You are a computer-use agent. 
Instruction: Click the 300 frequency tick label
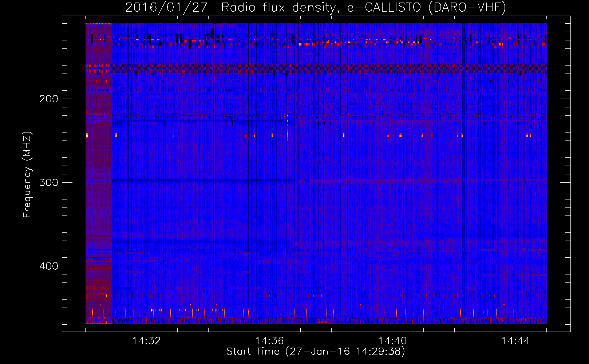49,182
